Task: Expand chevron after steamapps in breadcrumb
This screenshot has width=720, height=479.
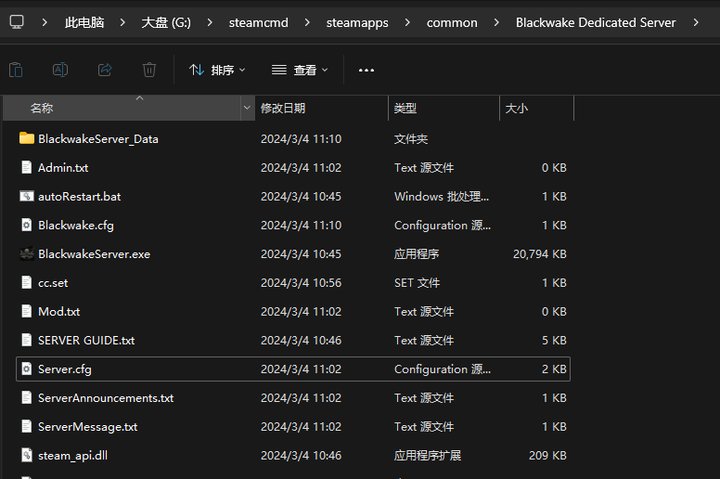Action: [407, 22]
